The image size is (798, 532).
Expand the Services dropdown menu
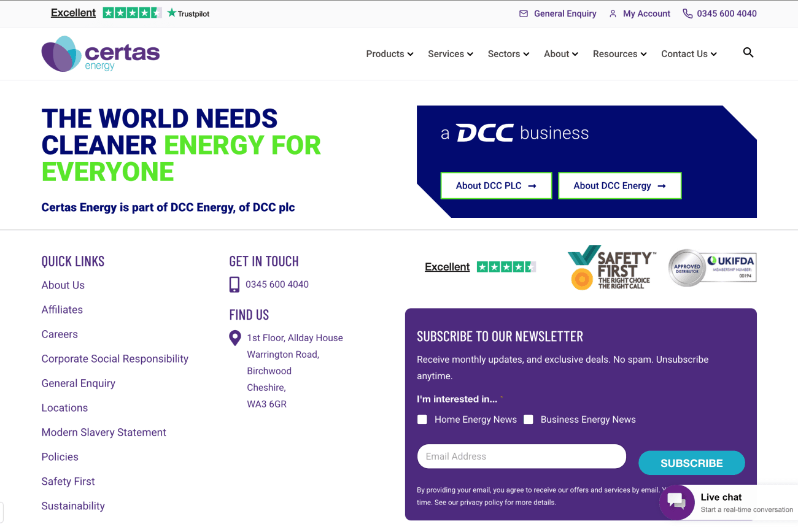450,54
